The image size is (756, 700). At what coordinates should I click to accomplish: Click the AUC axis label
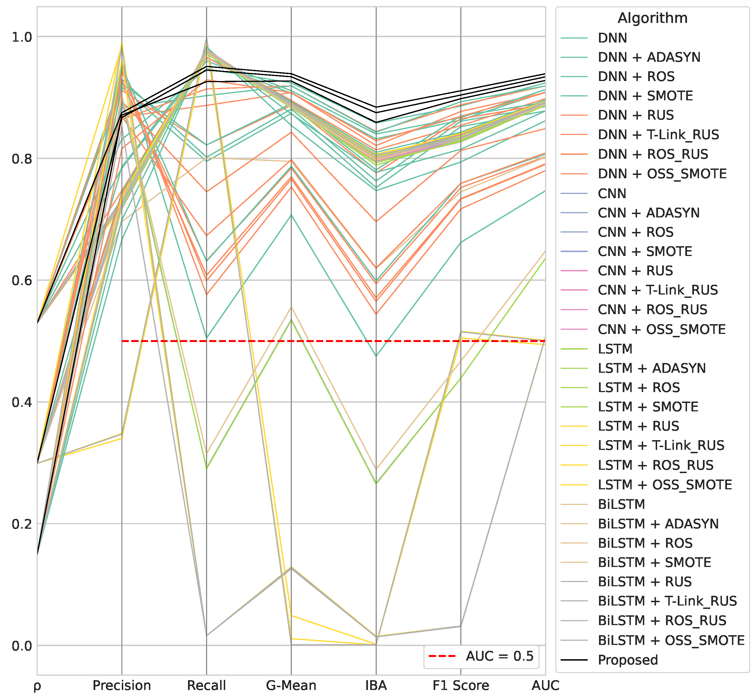pyautogui.click(x=545, y=685)
